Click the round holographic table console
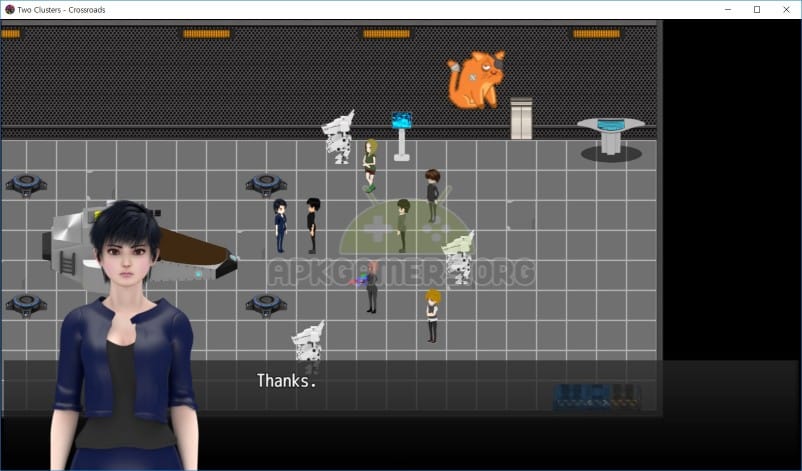802x471 pixels. (x=610, y=134)
